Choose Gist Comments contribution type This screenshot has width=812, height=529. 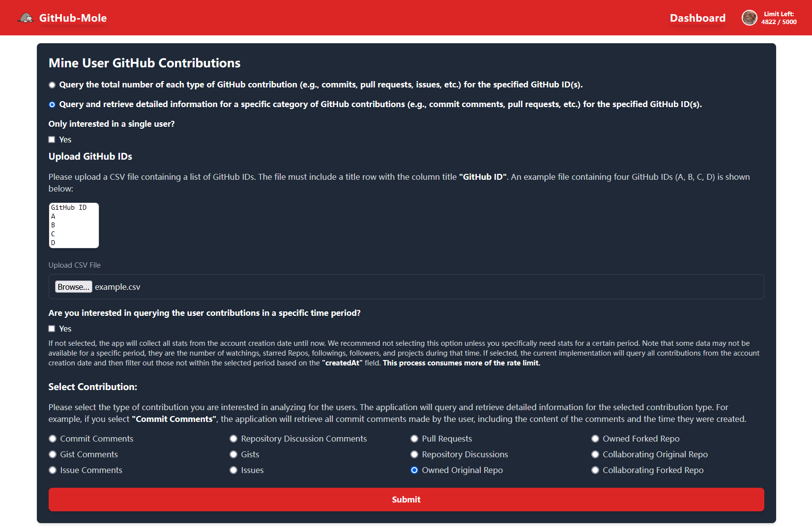pyautogui.click(x=53, y=454)
